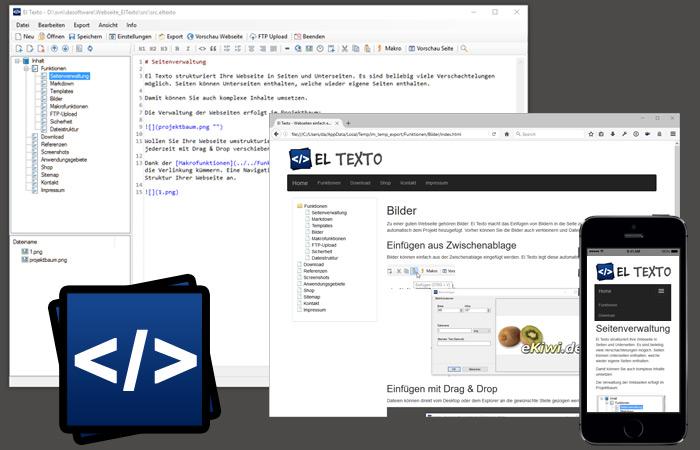This screenshot has width=700, height=450.
Task: Open the Export menu
Action: click(82, 25)
